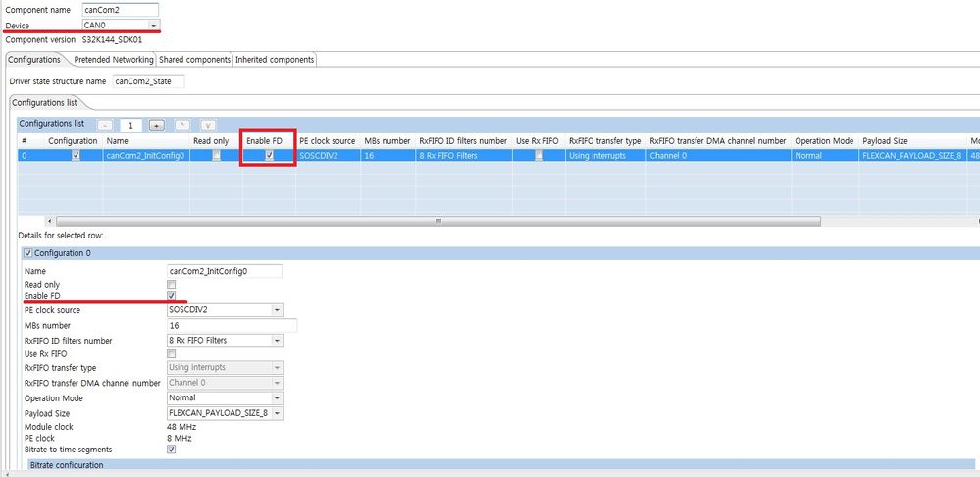980x477 pixels.
Task: Select Normal operation mode table cell
Action: coord(825,156)
